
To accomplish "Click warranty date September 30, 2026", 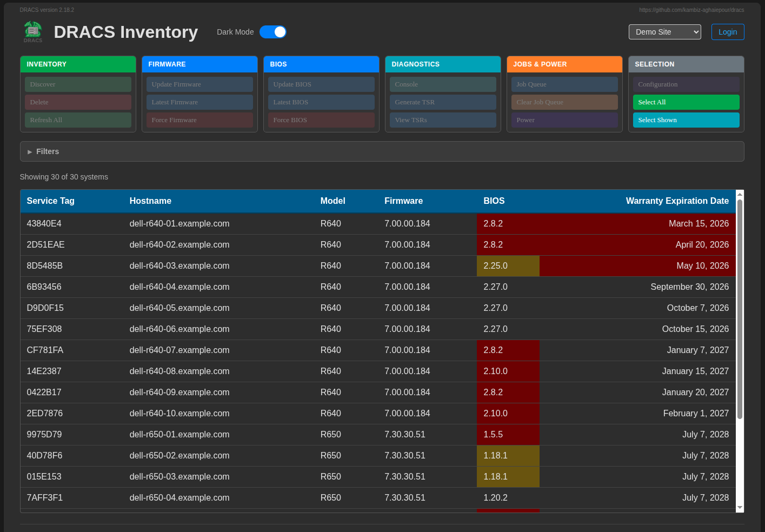I will (x=690, y=287).
